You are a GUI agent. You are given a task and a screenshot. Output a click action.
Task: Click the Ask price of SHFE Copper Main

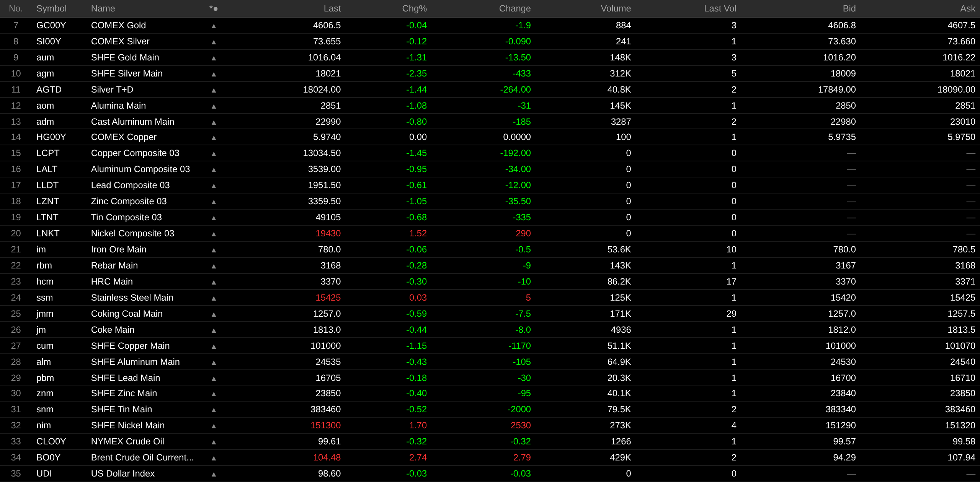click(960, 346)
